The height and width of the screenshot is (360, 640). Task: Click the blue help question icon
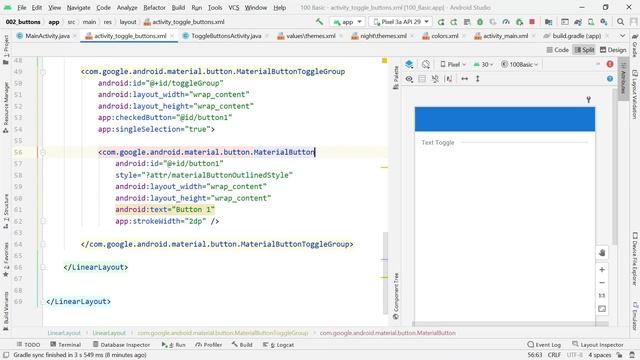(x=610, y=79)
